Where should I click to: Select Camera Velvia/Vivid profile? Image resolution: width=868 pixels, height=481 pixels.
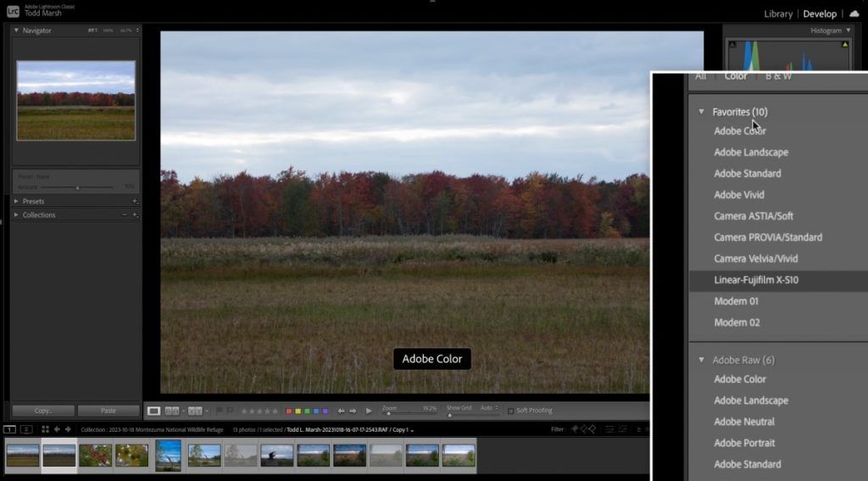[755, 259]
